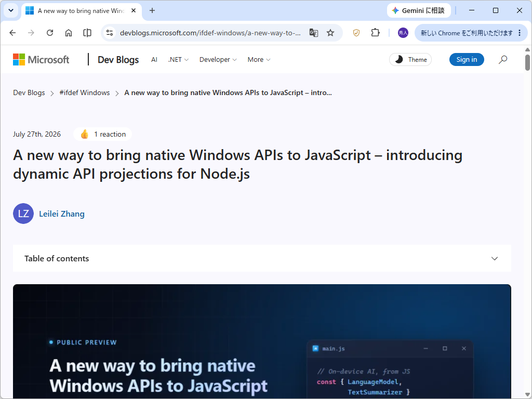The width and height of the screenshot is (532, 399).
Task: Click the Gemini に相談 button
Action: coord(419,10)
